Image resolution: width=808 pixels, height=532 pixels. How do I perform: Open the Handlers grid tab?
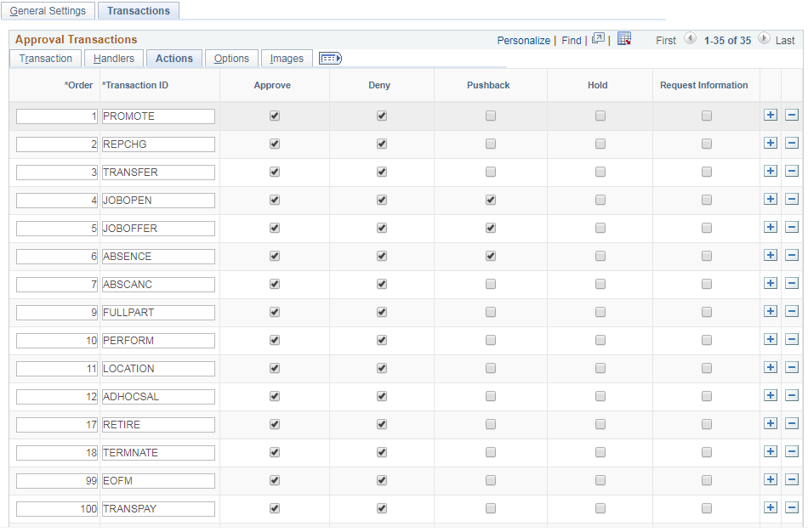click(x=113, y=58)
